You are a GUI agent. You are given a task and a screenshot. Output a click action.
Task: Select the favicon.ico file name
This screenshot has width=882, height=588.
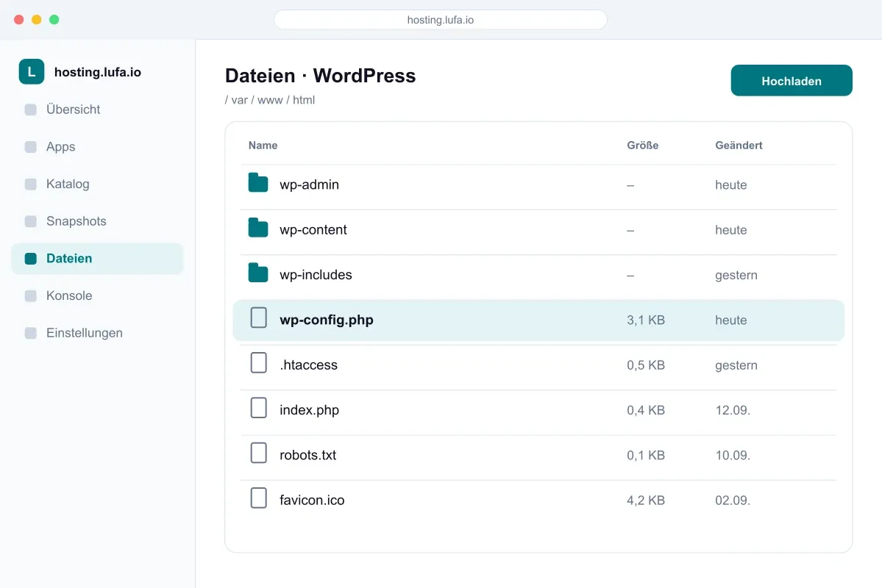click(x=312, y=500)
